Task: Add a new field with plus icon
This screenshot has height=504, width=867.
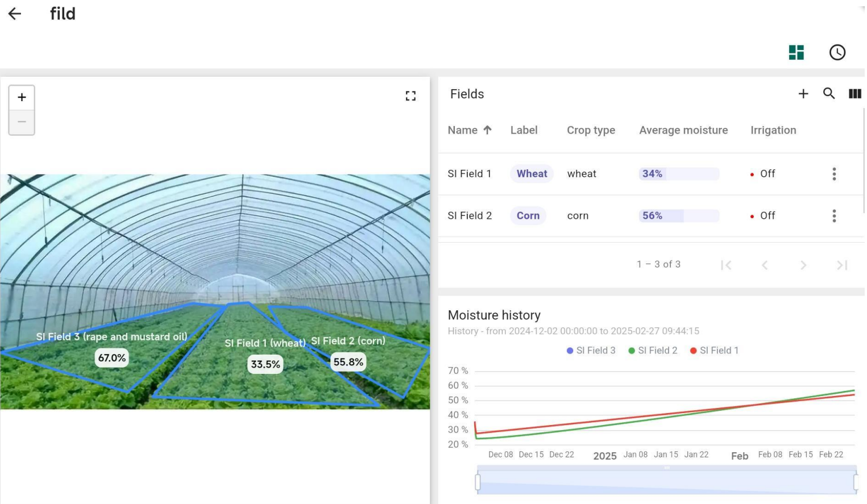Action: (803, 94)
